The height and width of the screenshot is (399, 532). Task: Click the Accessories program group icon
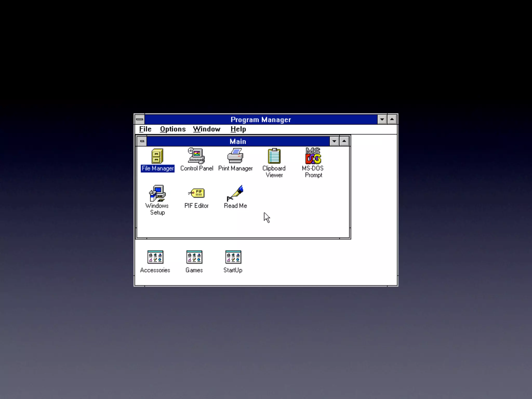(x=155, y=257)
